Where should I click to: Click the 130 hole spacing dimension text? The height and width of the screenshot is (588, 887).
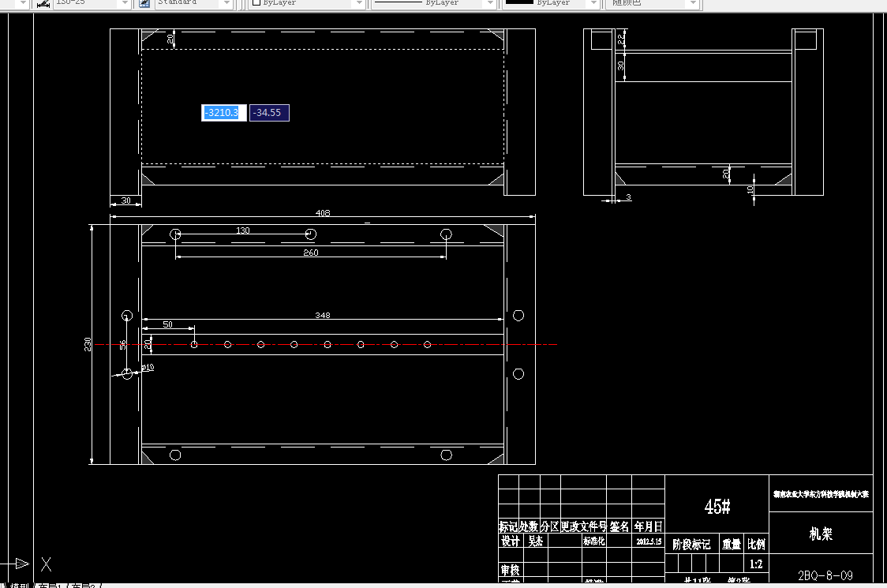243,230
